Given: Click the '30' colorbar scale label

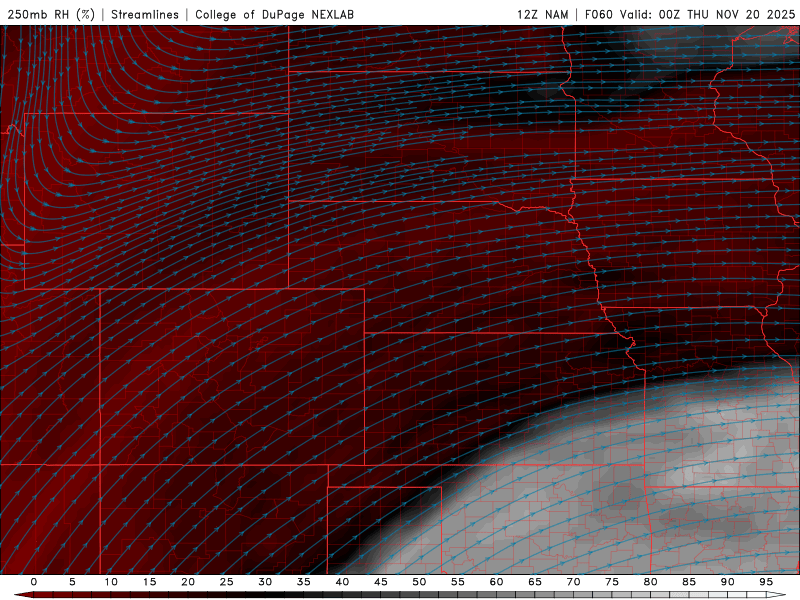Looking at the screenshot, I should coord(265,582).
